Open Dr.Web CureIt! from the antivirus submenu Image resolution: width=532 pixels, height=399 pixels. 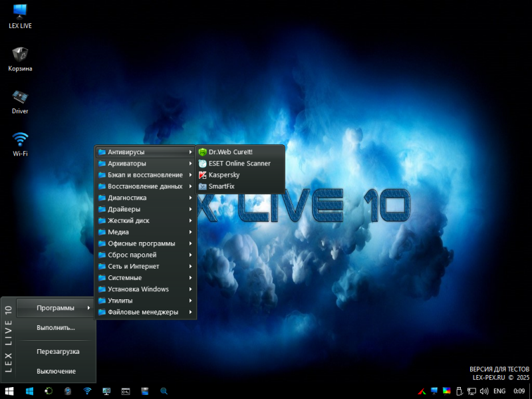pos(230,152)
